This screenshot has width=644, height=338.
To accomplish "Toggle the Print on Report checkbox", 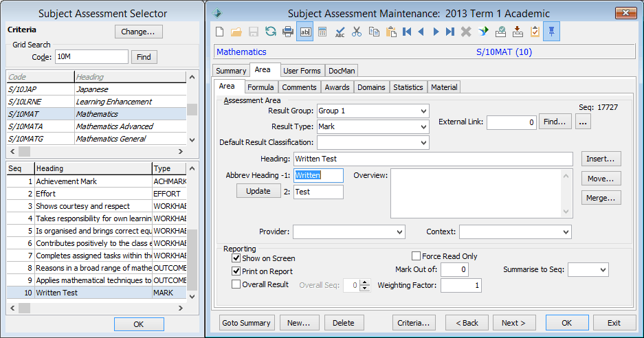I will click(236, 271).
